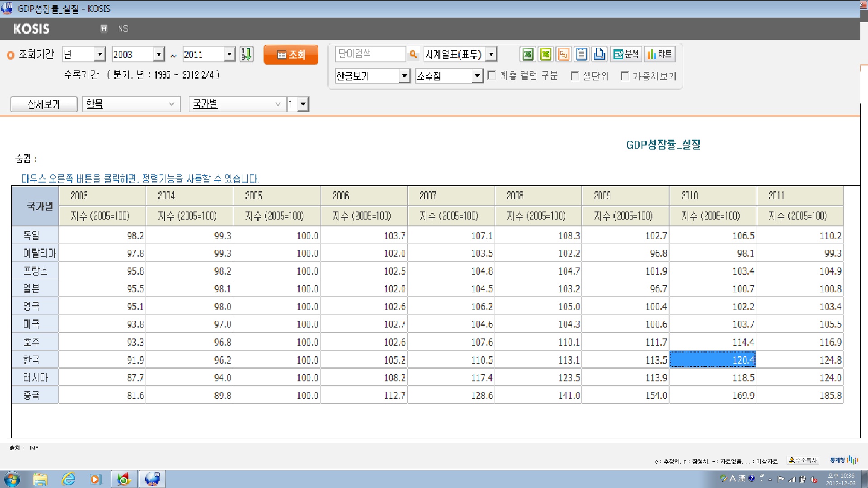Select the 2003 year column header
Viewport: 868px width, 488px height.
[x=102, y=196]
